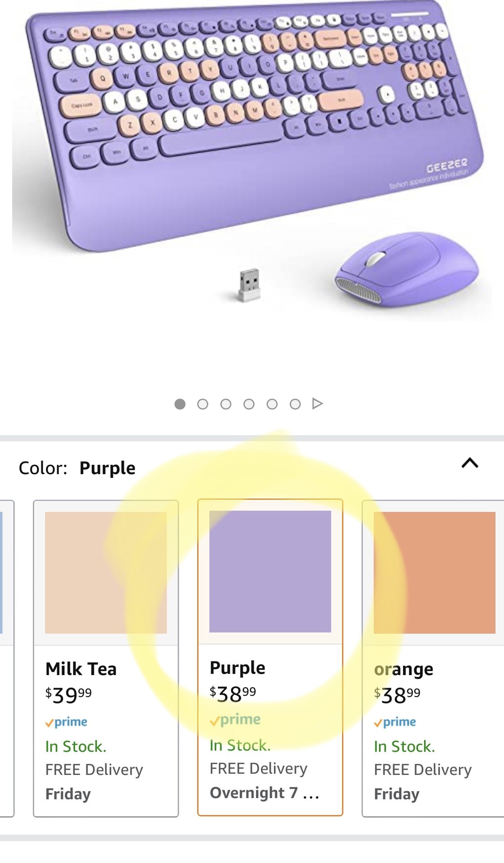Click the prime badge under Milk Tea
Screen dimensions: 504x863
(x=66, y=722)
